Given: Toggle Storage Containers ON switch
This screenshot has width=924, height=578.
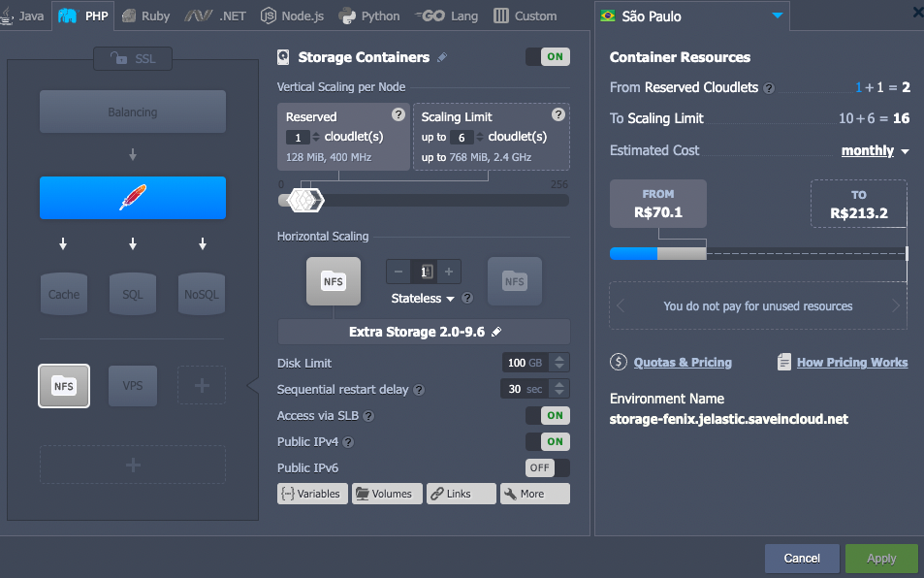Looking at the screenshot, I should (547, 57).
